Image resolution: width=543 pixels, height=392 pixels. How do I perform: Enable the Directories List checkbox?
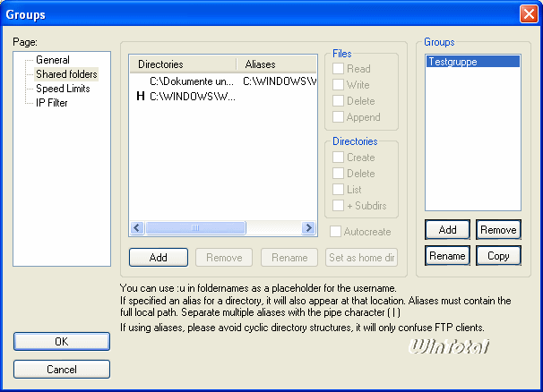pos(338,190)
